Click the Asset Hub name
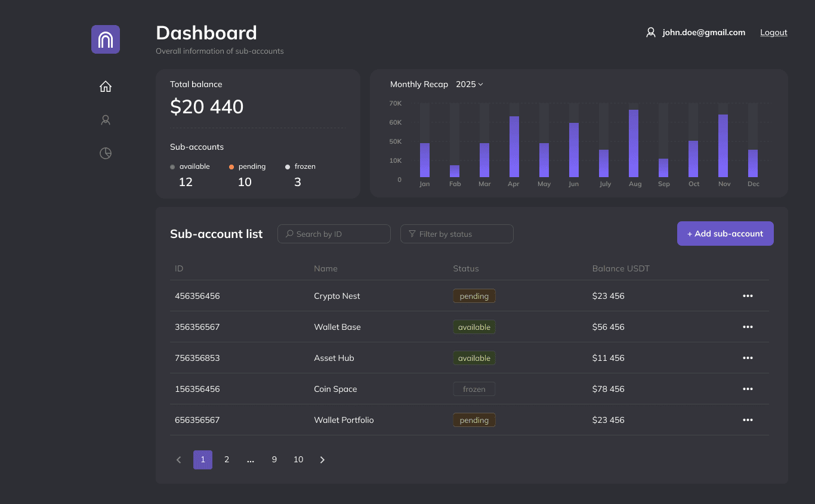Image resolution: width=815 pixels, height=504 pixels. (334, 358)
